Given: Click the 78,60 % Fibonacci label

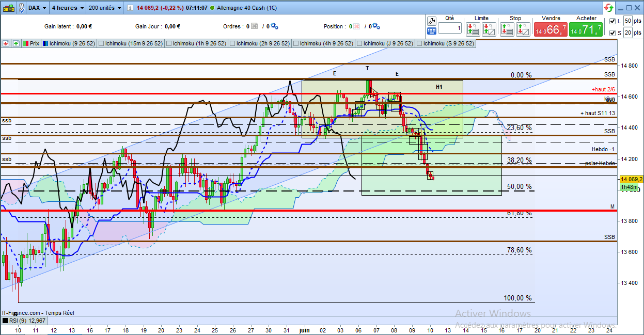Looking at the screenshot, I should tap(519, 250).
